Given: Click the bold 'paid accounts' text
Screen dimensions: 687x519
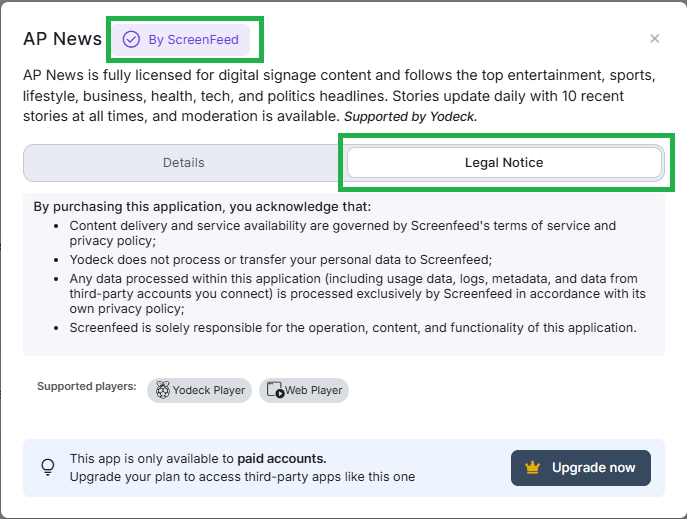Looking at the screenshot, I should click(283, 459).
